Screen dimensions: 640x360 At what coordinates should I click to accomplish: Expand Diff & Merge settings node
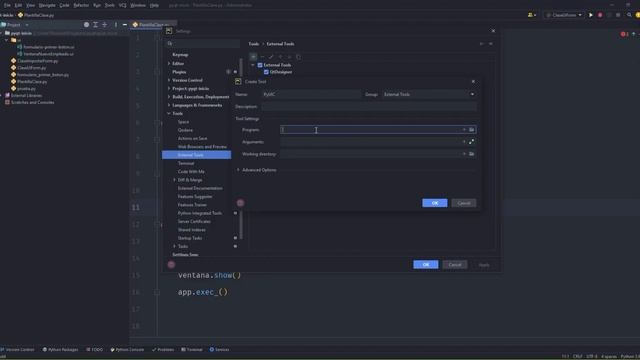175,180
